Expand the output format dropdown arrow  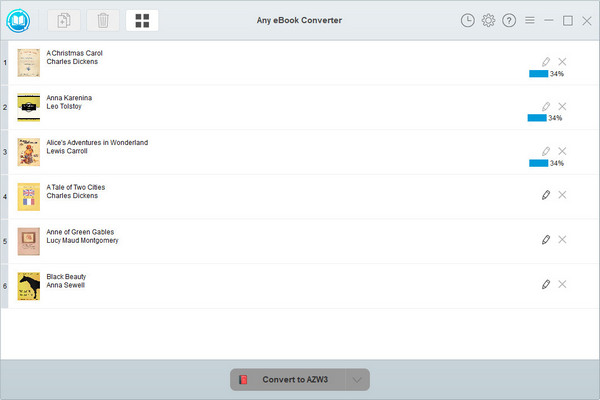[x=357, y=380]
